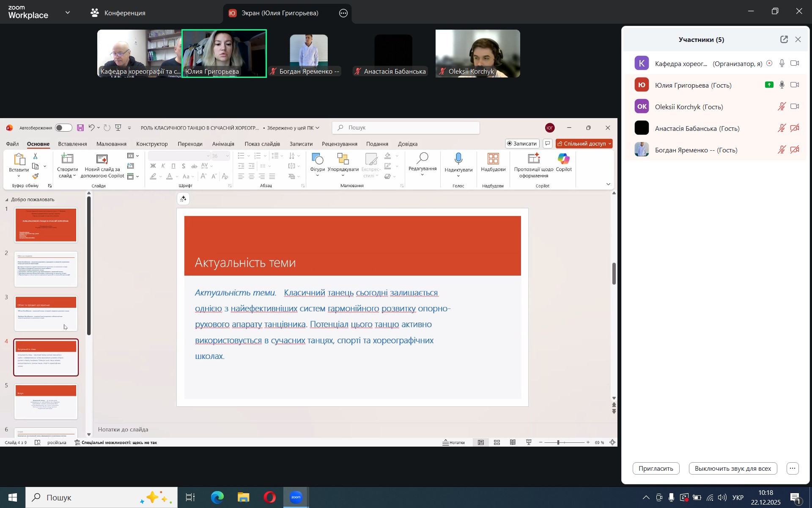Click Выключить звук для всех button
The height and width of the screenshot is (508, 812).
pos(732,468)
